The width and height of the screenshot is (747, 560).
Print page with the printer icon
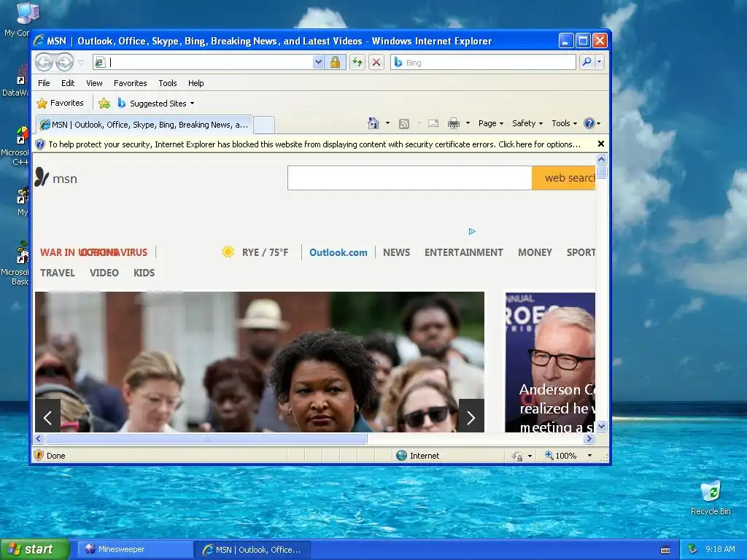point(454,123)
